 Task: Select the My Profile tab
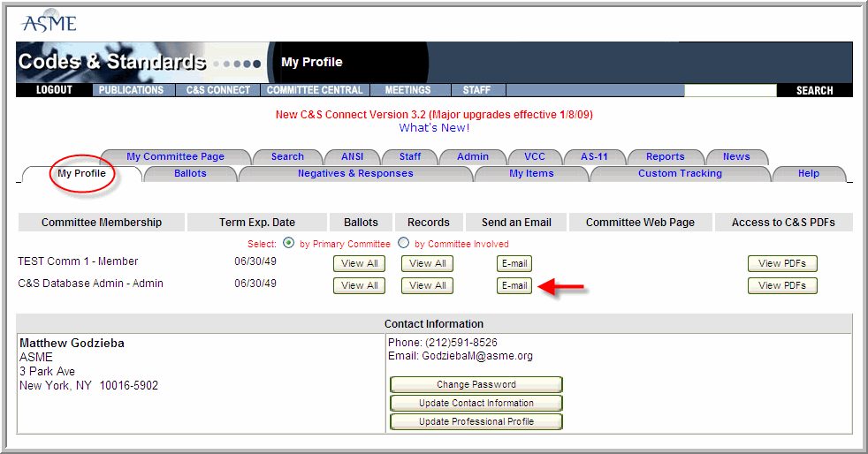81,173
